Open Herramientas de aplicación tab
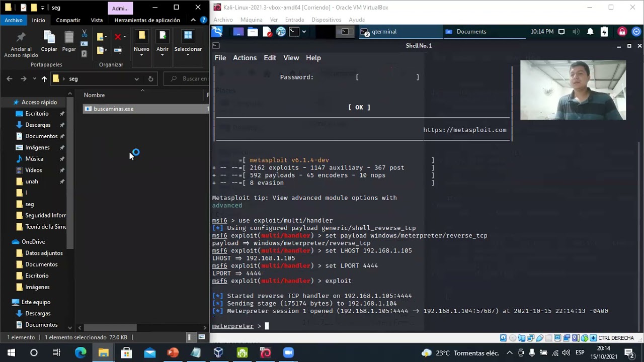The image size is (644, 362). click(x=147, y=20)
